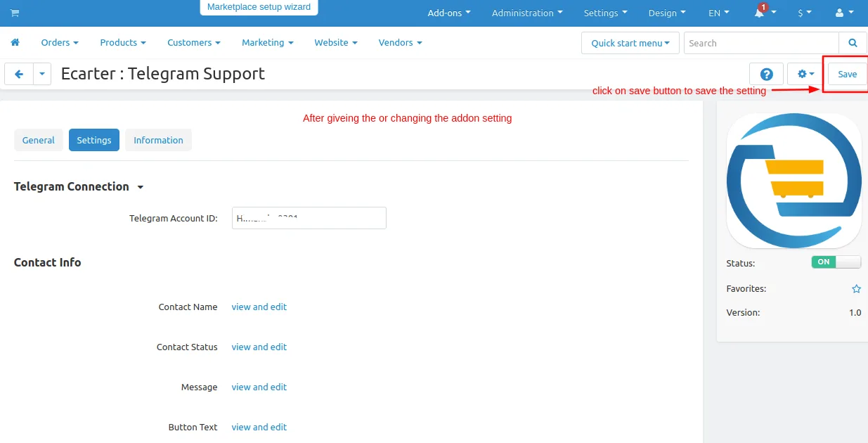Open the Design menu
The width and height of the screenshot is (868, 443).
point(667,13)
